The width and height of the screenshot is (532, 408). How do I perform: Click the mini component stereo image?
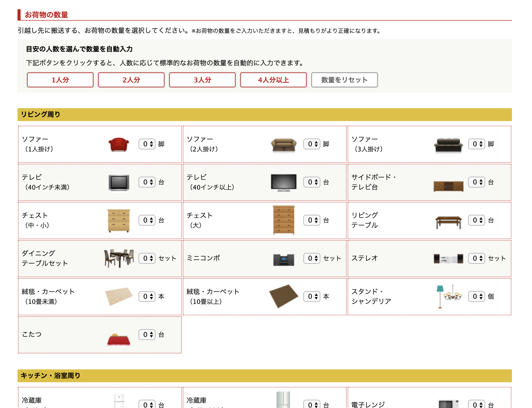(284, 260)
